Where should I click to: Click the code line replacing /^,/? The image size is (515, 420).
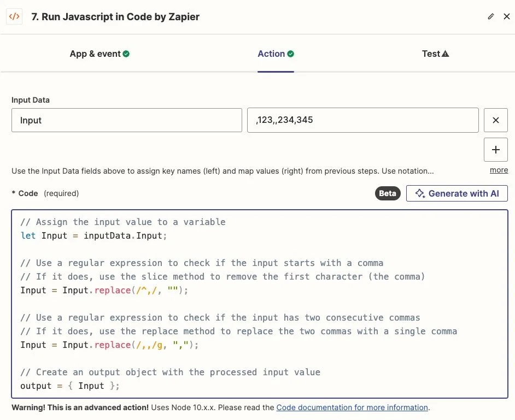[104, 291]
